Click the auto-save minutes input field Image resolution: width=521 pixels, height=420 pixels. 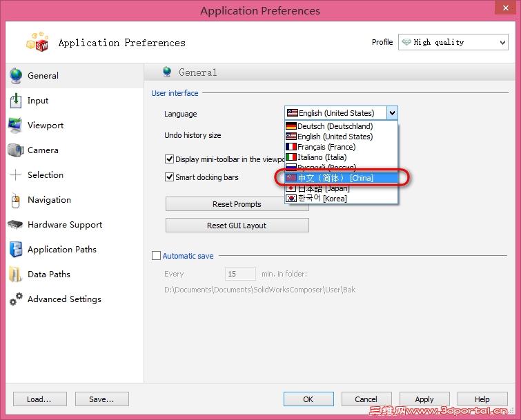pyautogui.click(x=240, y=274)
